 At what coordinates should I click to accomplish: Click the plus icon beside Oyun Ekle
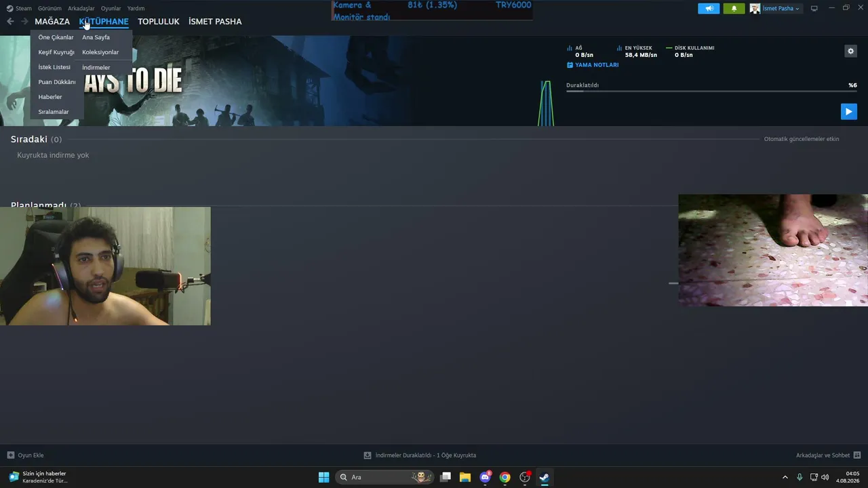point(10,455)
